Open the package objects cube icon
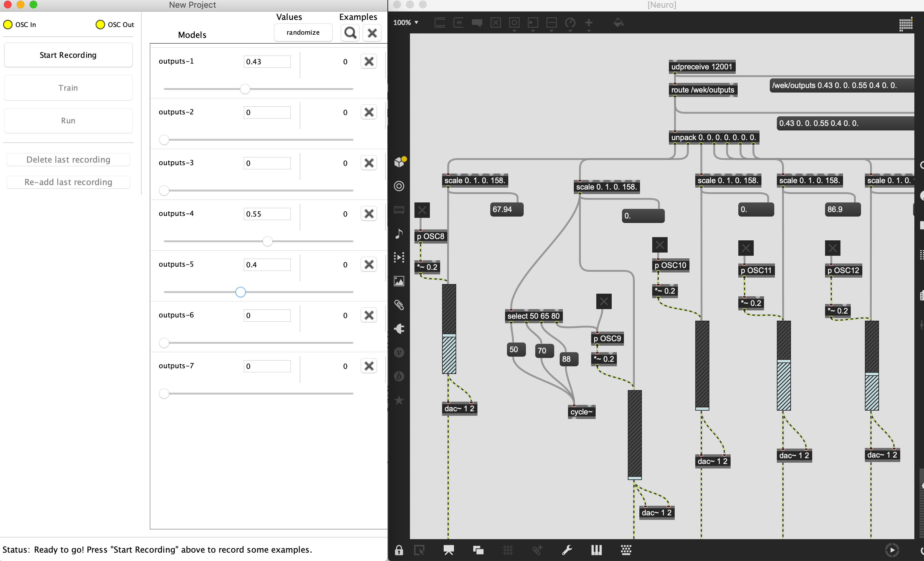The image size is (924, 561). click(x=400, y=162)
